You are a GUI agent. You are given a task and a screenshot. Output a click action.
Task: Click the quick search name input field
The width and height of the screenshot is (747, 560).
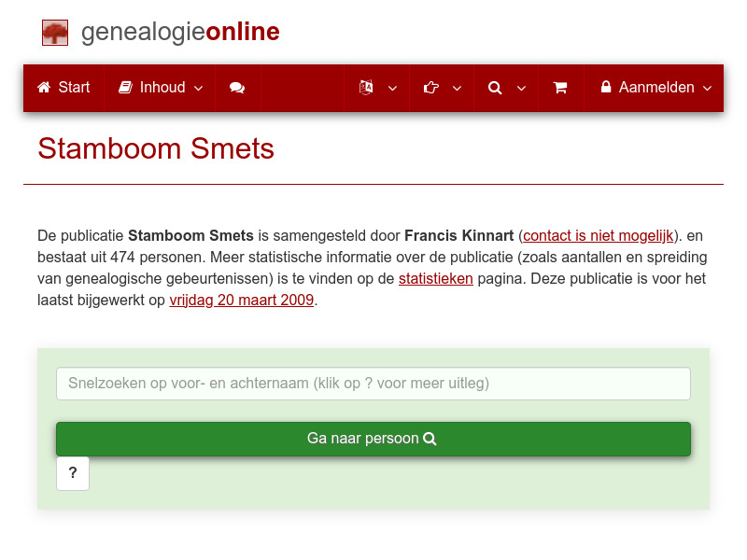tap(373, 384)
